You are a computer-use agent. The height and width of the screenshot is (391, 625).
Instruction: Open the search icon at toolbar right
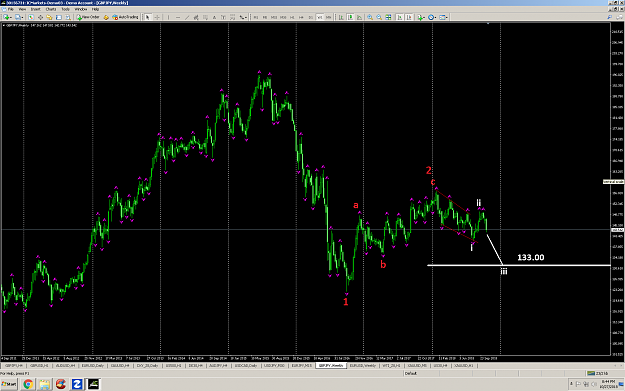609,17
